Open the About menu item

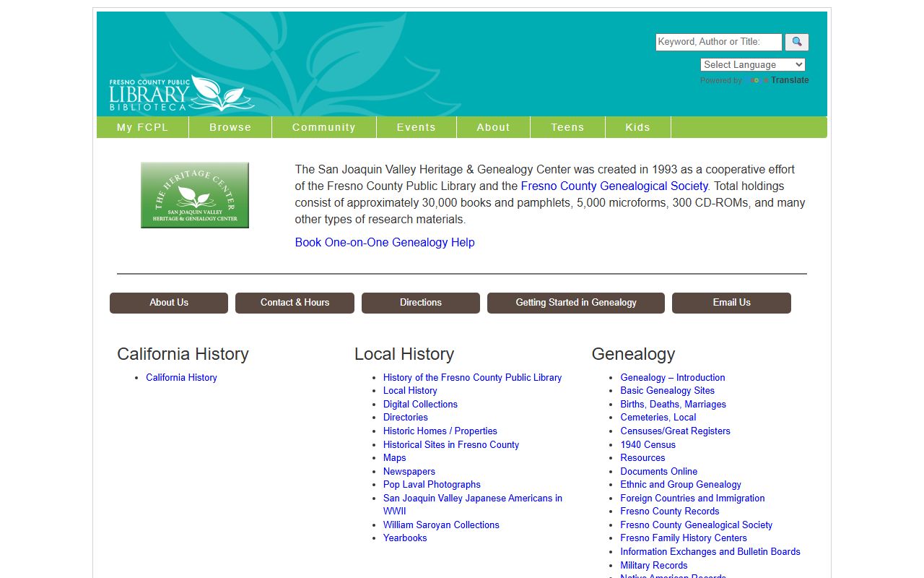pyautogui.click(x=493, y=127)
